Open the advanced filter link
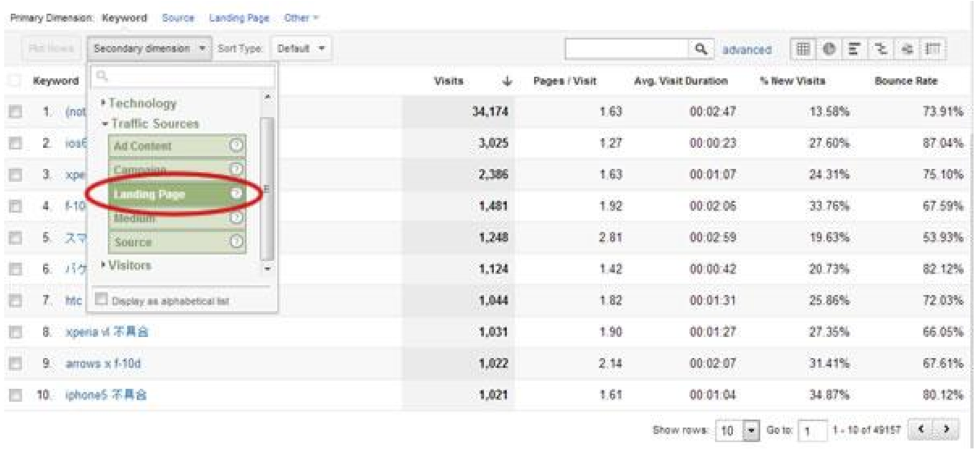The width and height of the screenshot is (980, 452). [747, 50]
